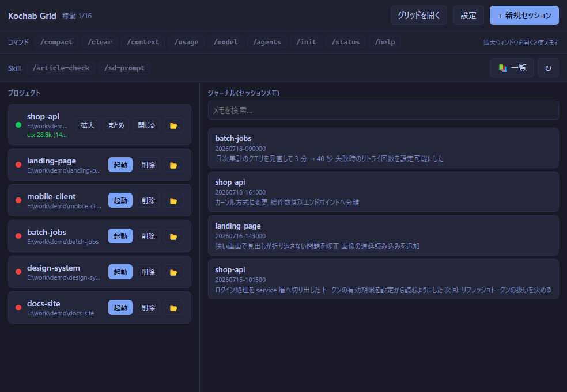
Task: Open the batch-jobs journal entry
Action: (383, 148)
